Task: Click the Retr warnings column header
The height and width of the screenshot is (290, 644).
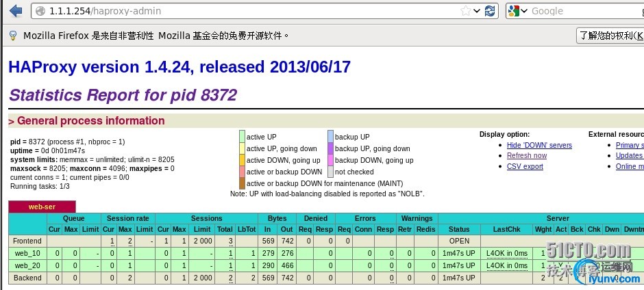Action: point(406,230)
